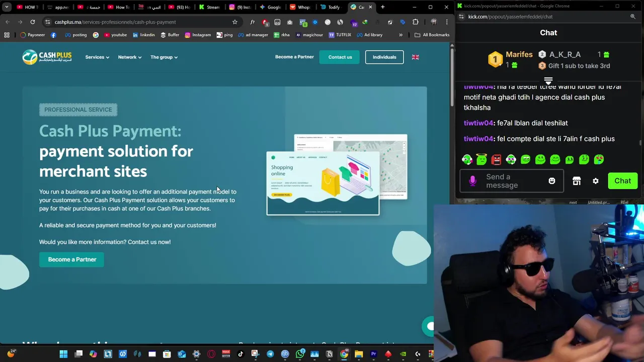
Task: Open the TUTFLIX bookmark
Action: coord(340,35)
